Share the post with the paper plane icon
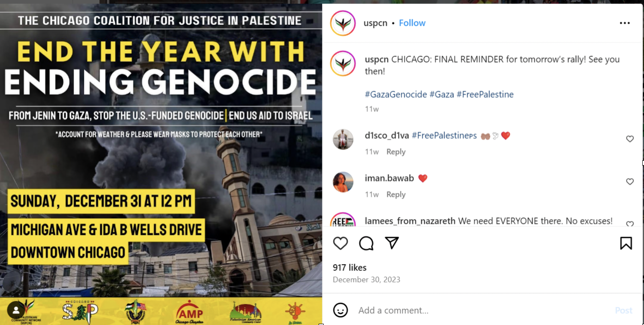The height and width of the screenshot is (325, 644). pyautogui.click(x=392, y=243)
